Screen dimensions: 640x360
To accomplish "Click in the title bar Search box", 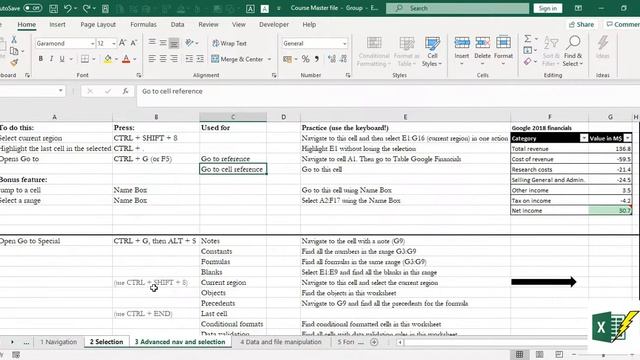I will [457, 8].
